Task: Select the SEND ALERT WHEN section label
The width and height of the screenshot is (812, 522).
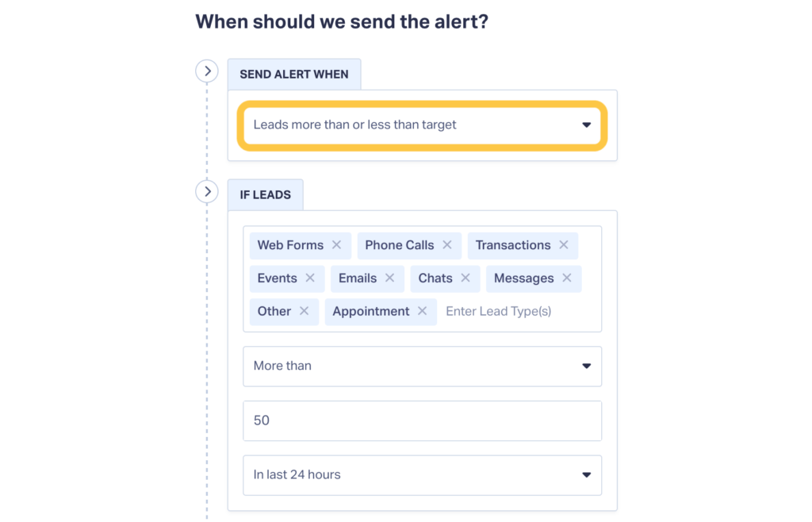Action: 294,74
